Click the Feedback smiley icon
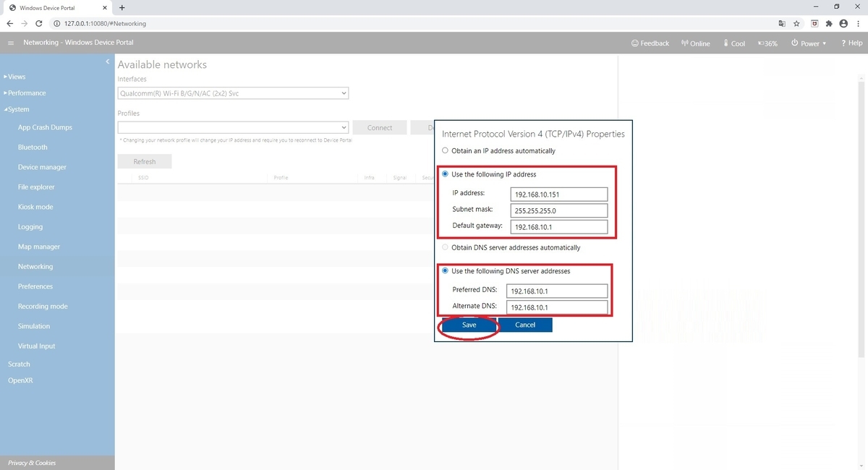 click(x=635, y=43)
